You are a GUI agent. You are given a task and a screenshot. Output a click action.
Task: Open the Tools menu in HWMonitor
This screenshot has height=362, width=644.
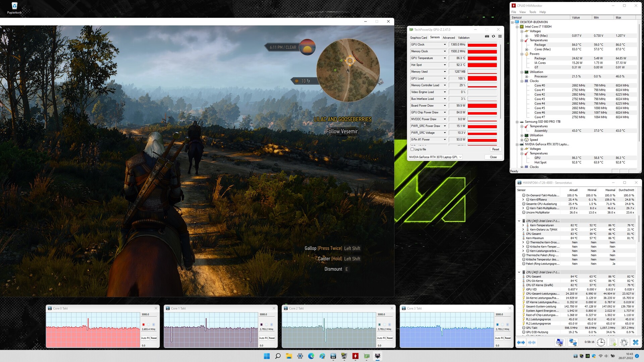click(532, 12)
